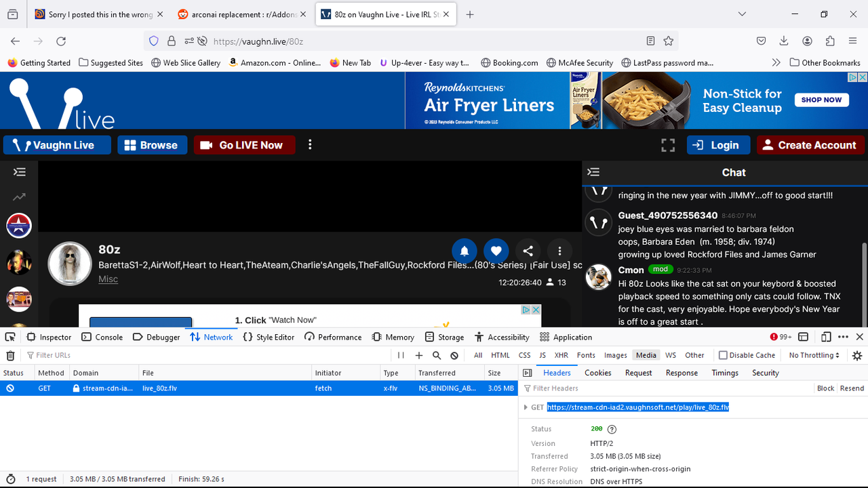Collapse the Chat panel icon

pos(593,172)
